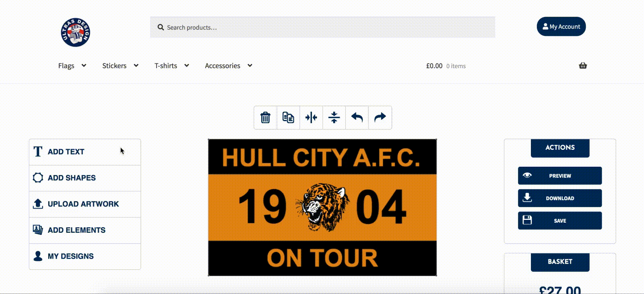Open My Account
The image size is (644, 294).
(561, 27)
